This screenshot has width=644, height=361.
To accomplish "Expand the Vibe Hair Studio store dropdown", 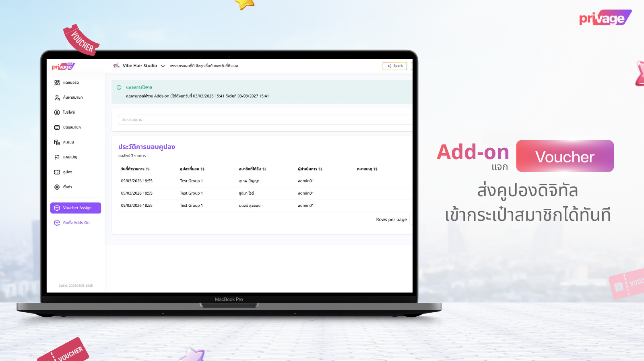I will click(163, 66).
